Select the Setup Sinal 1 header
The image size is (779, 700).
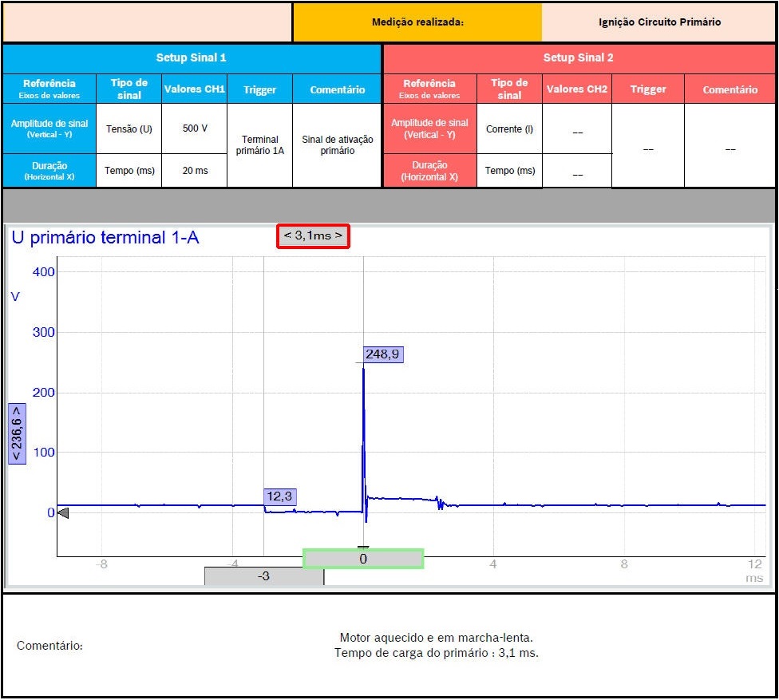(191, 58)
